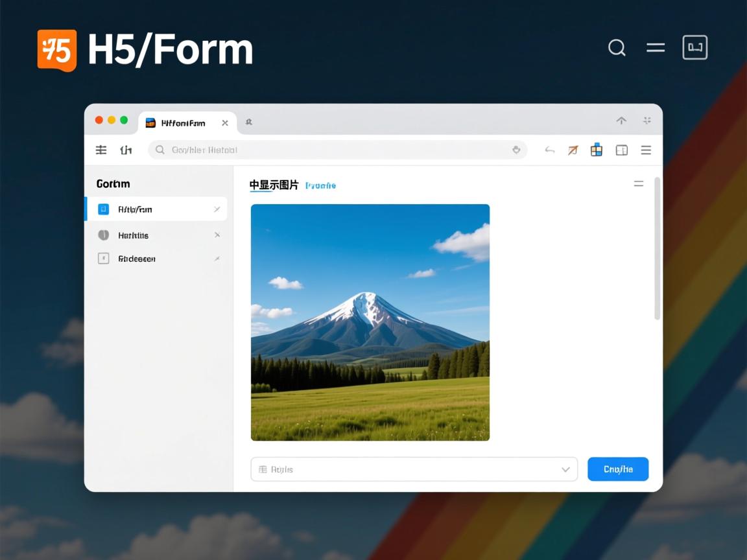Click the mountain landscape image preview
Screen dimensions: 747x560
[x=370, y=322]
